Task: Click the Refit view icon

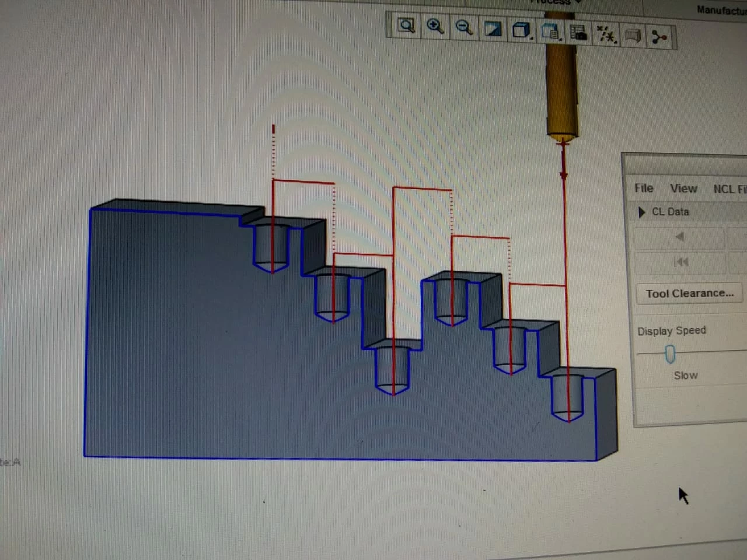Action: click(x=406, y=26)
